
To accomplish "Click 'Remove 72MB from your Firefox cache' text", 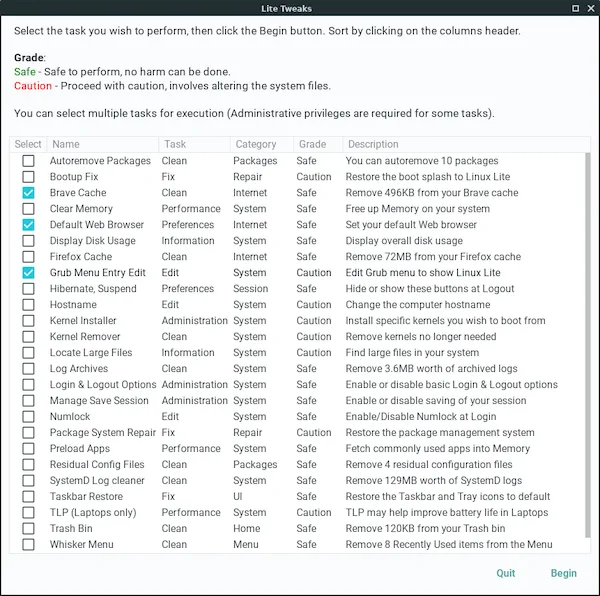I will tap(433, 257).
